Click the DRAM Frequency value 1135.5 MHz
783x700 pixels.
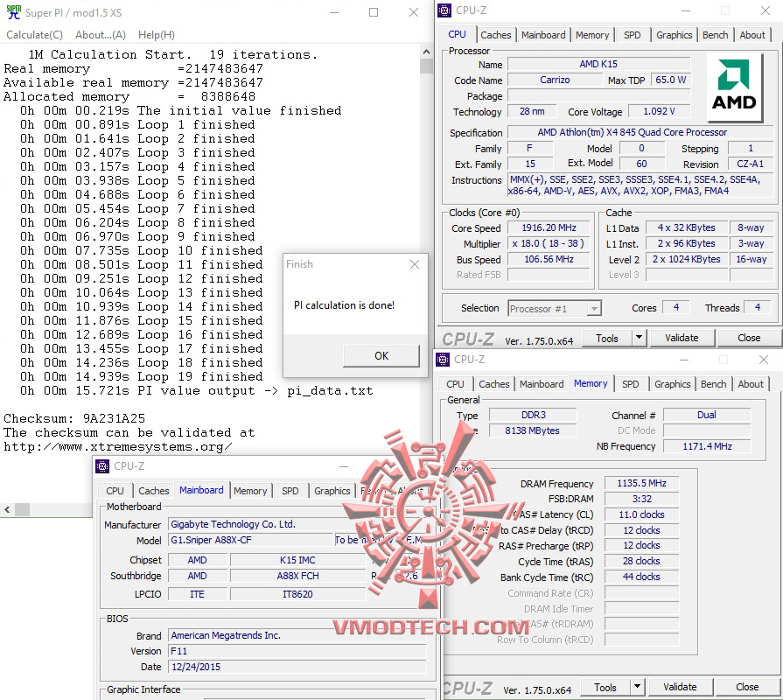(641, 483)
